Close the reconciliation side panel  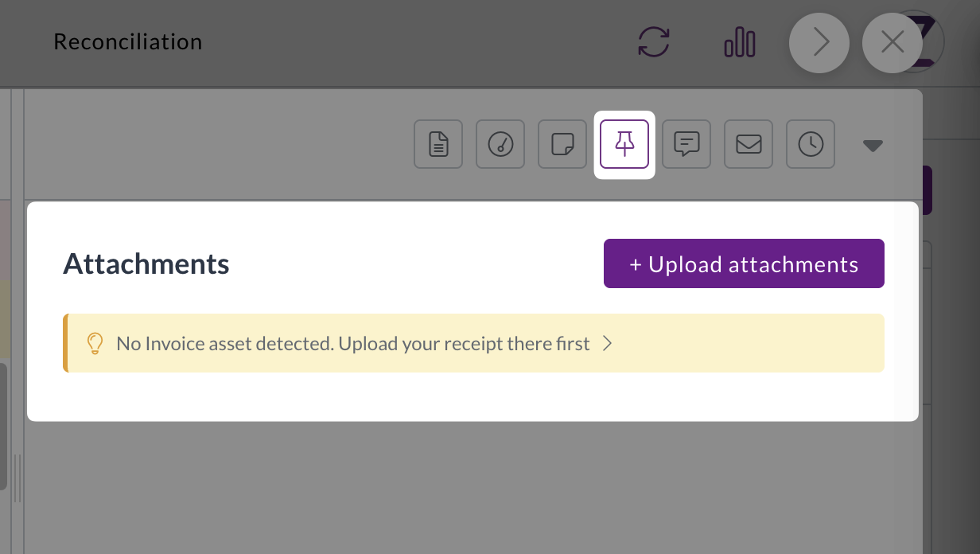pos(892,42)
